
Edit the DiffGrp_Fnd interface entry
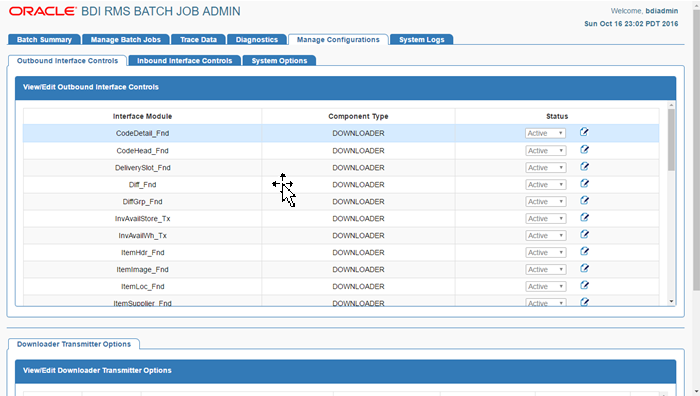point(584,200)
